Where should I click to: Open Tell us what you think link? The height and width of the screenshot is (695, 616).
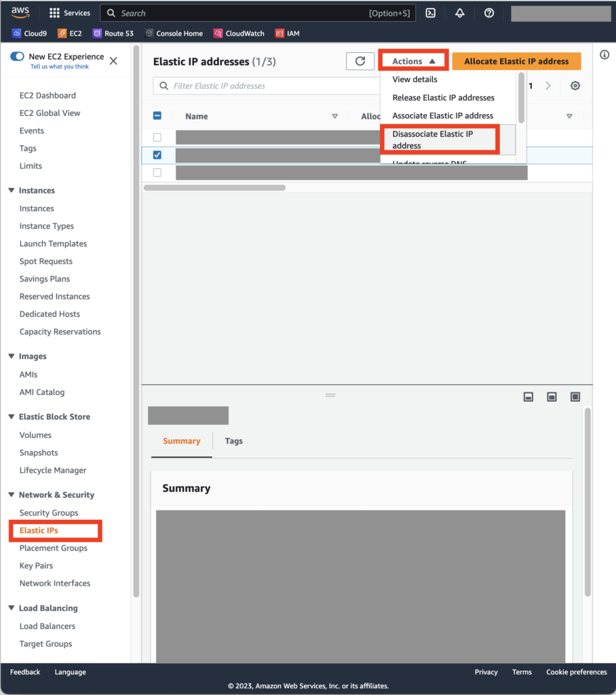pyautogui.click(x=60, y=67)
